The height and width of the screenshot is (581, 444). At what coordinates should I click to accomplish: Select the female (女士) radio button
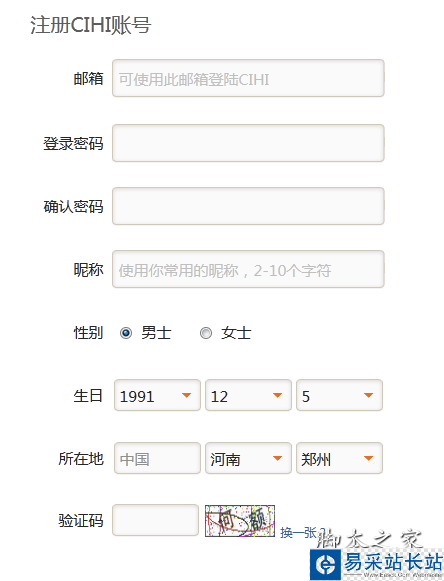pyautogui.click(x=206, y=333)
